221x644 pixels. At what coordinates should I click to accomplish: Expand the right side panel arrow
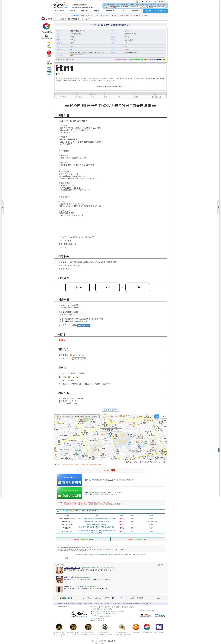(218, 207)
